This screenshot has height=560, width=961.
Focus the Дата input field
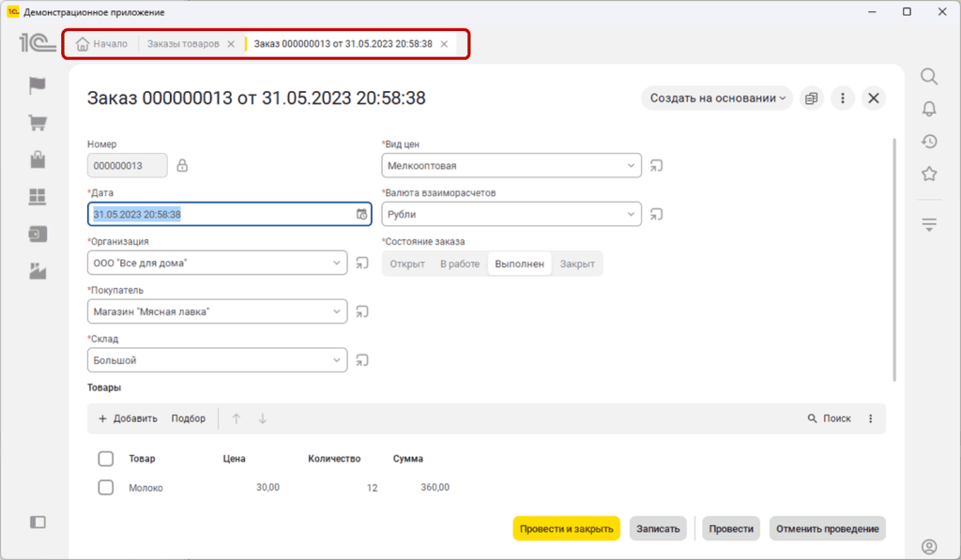[229, 215]
